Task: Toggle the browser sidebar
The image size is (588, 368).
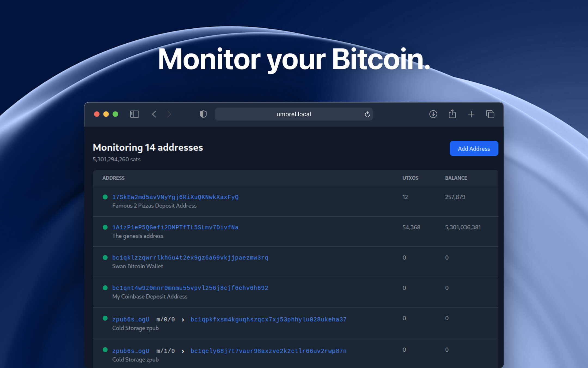Action: click(134, 114)
